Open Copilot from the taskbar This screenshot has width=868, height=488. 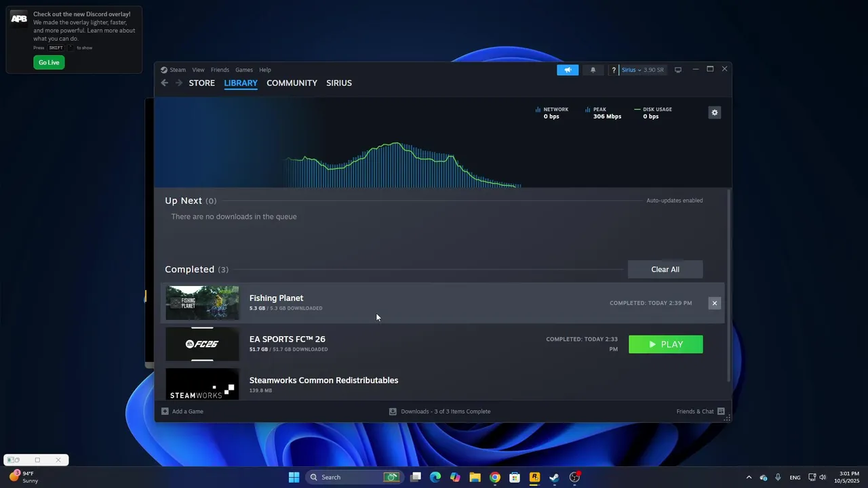tap(455, 477)
